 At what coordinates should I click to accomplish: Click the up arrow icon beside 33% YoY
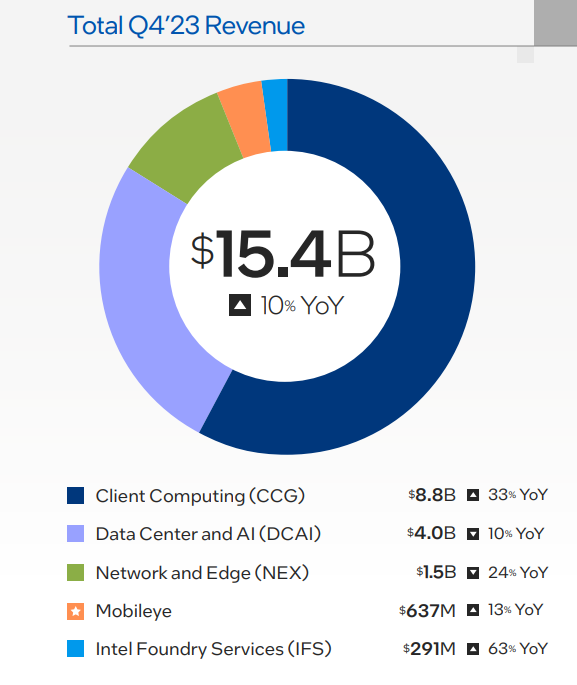(x=473, y=495)
